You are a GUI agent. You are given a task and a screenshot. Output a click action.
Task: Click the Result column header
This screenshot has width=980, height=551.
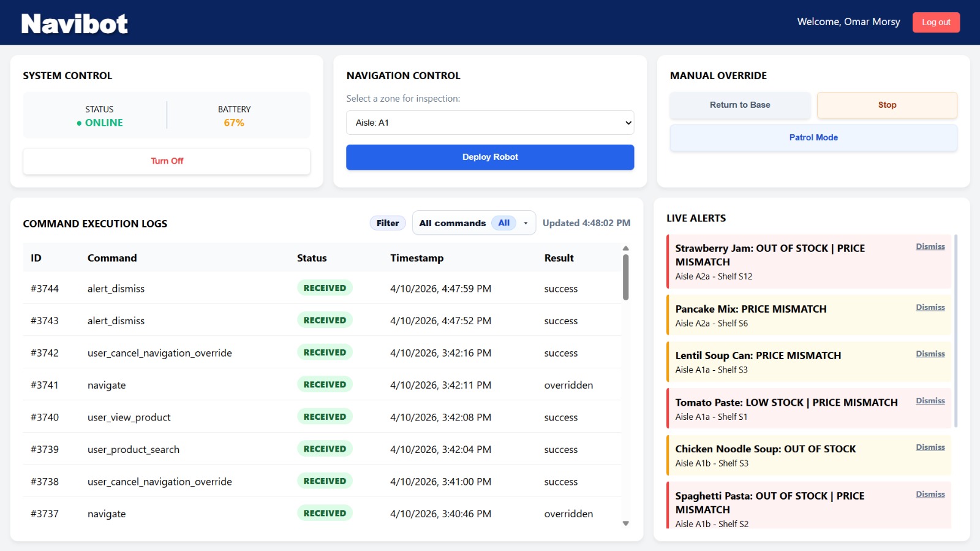tap(559, 258)
